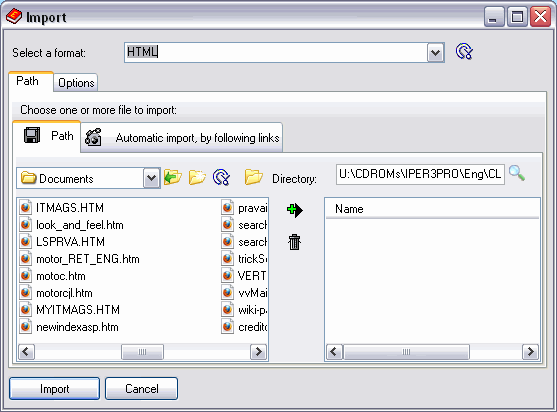Expand the Documents folder dropdown
Viewport: 557px width, 412px height.
tap(152, 178)
